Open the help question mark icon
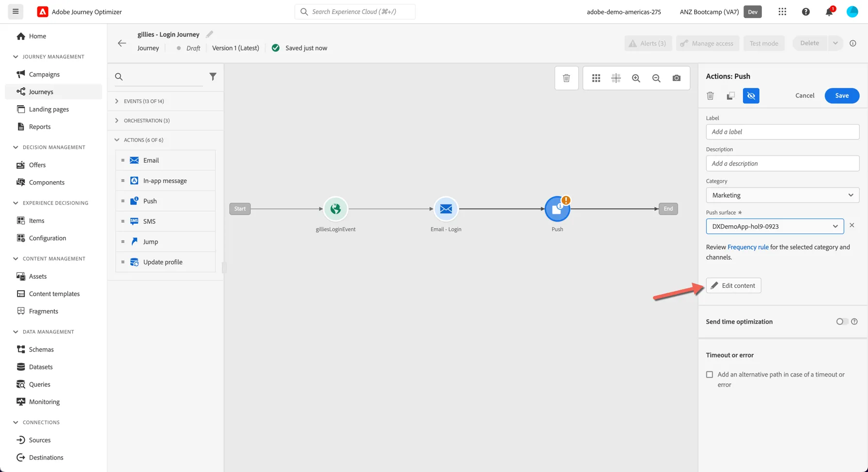The image size is (868, 472). 806,12
